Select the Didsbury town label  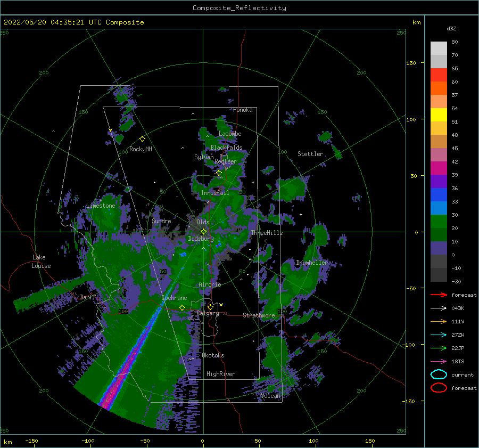201,239
